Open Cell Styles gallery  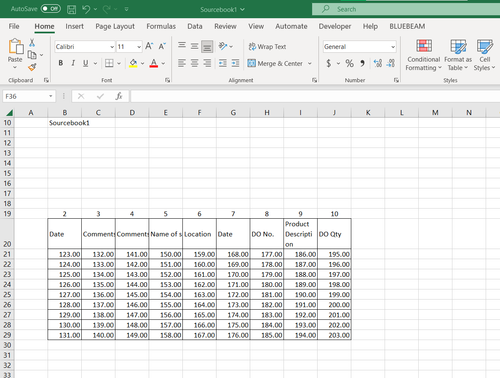pos(484,55)
